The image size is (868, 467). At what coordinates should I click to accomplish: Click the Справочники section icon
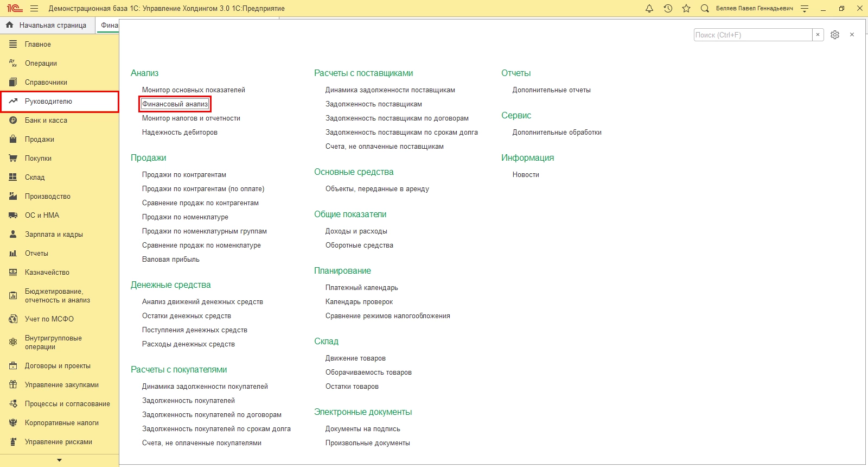coord(13,82)
